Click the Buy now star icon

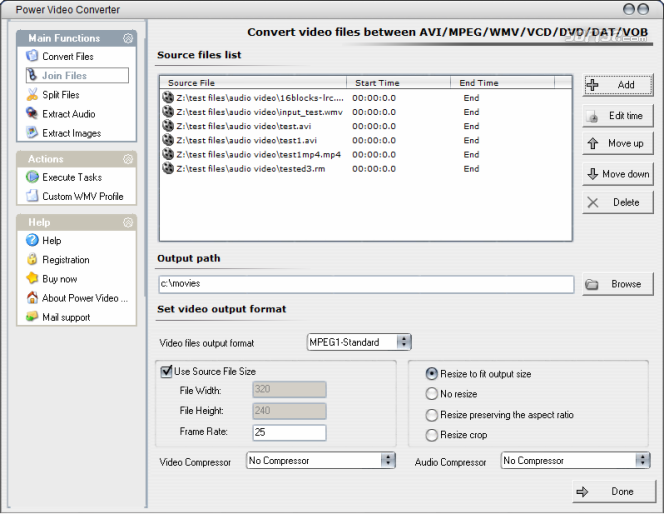click(x=32, y=278)
